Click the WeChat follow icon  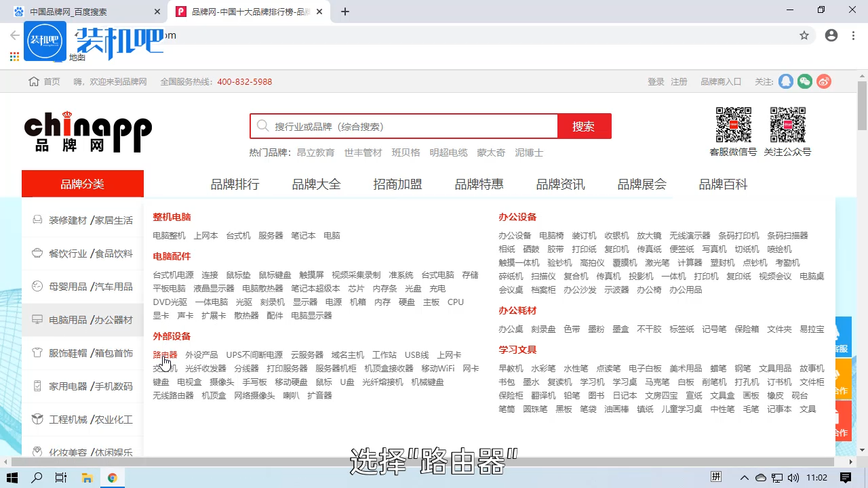805,81
